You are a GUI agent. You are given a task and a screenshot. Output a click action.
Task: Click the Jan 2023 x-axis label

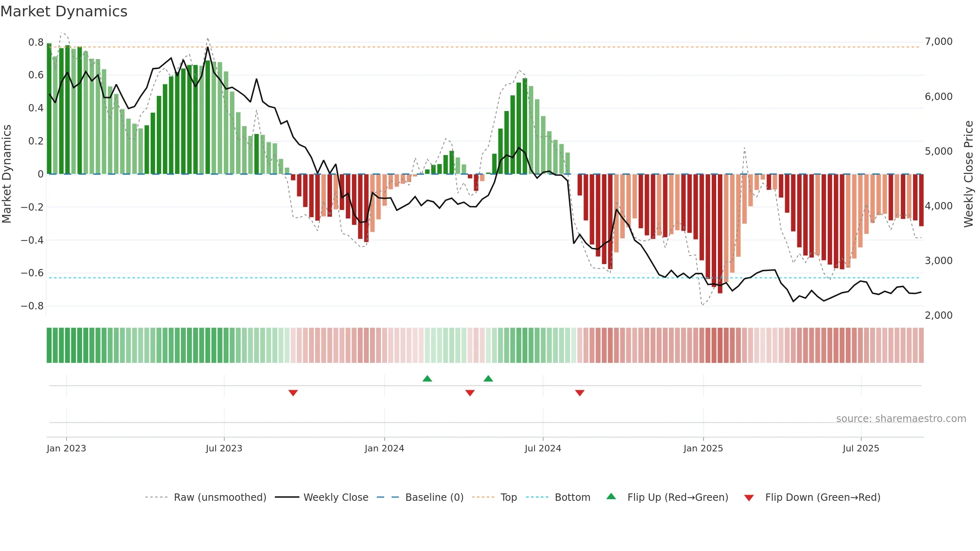[x=67, y=448]
